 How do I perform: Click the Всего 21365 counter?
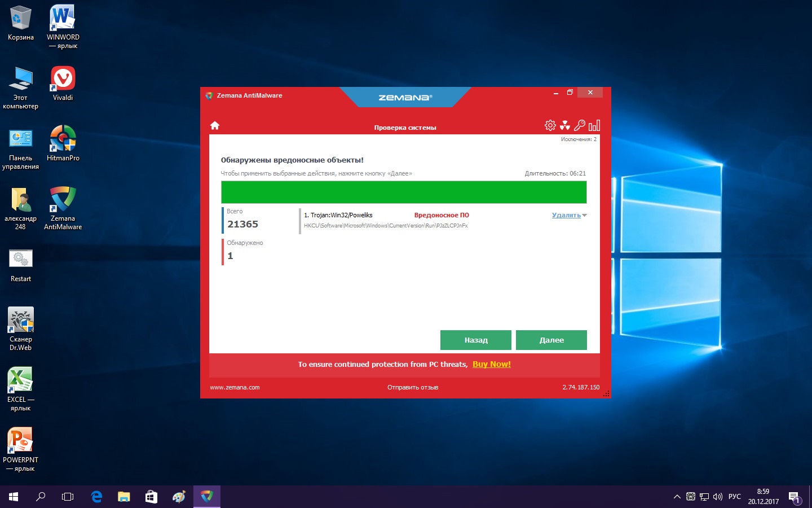pos(243,219)
